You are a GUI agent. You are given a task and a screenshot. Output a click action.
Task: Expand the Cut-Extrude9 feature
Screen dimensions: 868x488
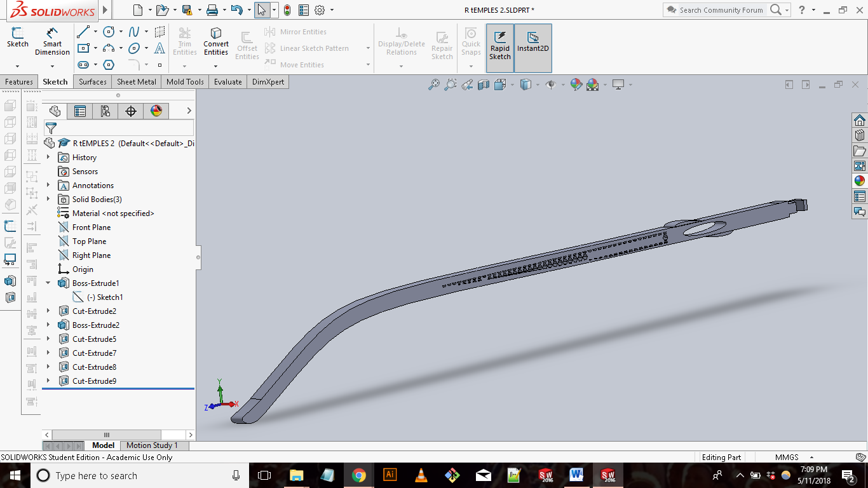[x=48, y=381]
